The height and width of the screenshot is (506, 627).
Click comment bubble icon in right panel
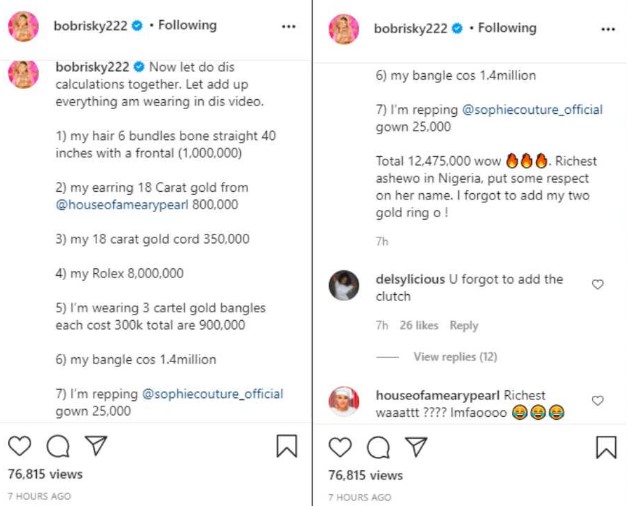[x=378, y=446]
